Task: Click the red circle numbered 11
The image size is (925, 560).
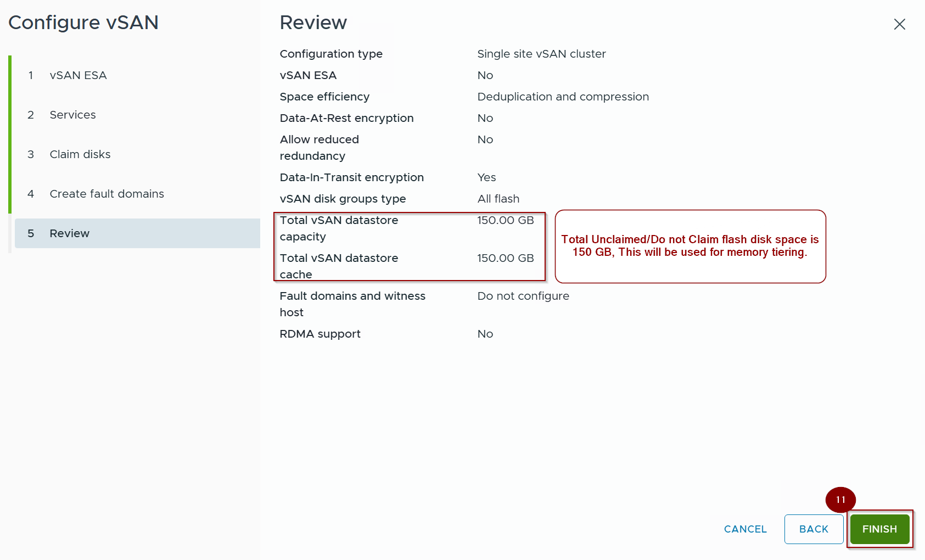Action: click(x=840, y=500)
